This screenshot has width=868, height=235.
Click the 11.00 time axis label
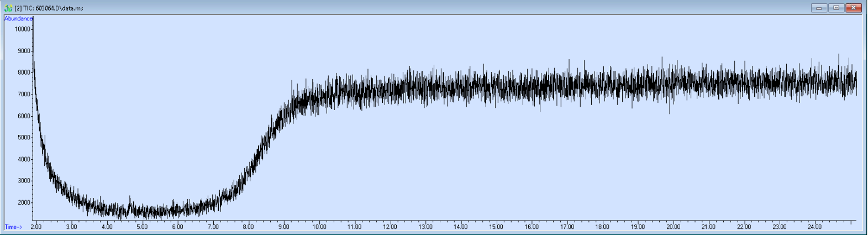pyautogui.click(x=354, y=227)
